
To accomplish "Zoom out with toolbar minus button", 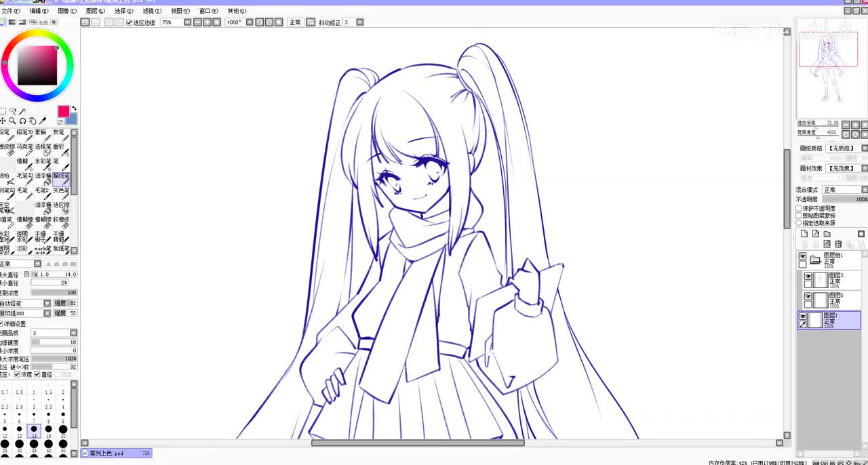I will (x=197, y=22).
